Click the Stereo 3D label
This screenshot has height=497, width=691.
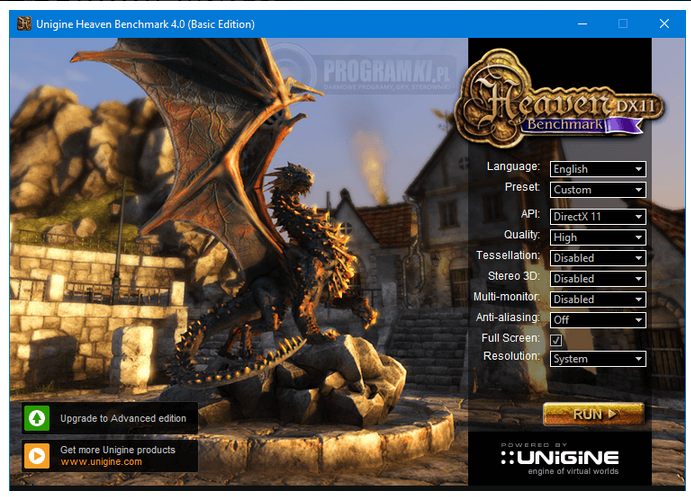514,276
